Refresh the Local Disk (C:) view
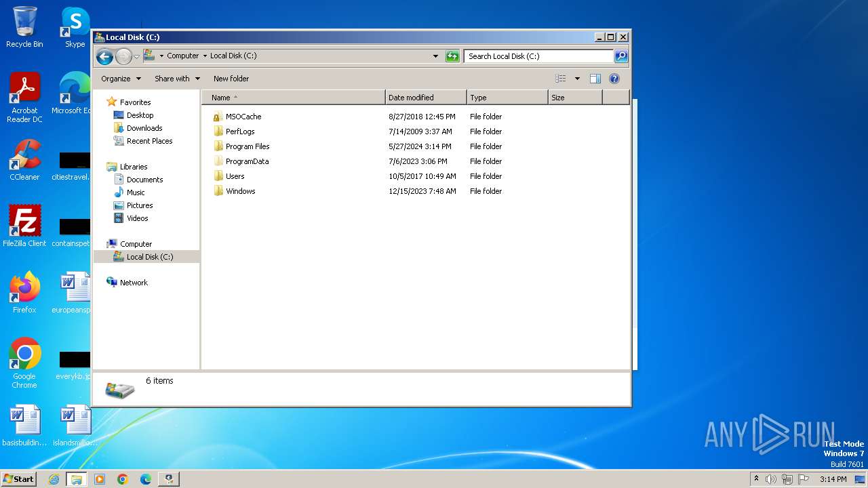868x488 pixels. point(452,56)
